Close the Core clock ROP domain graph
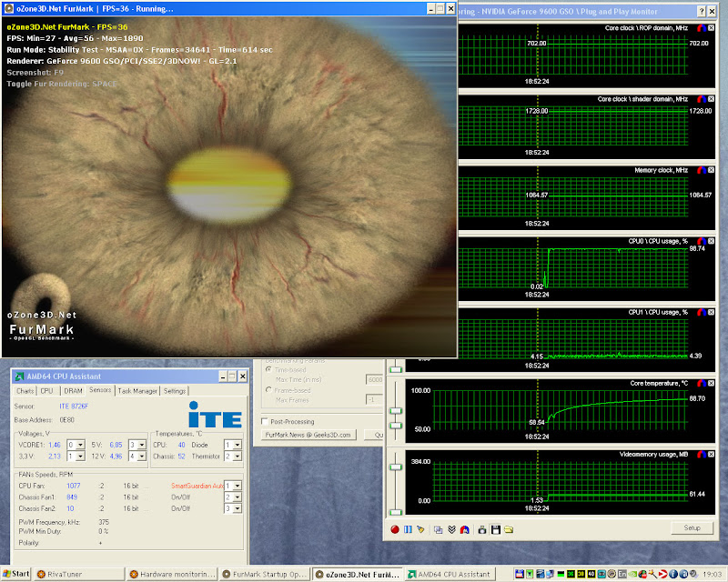Screen dimensions: 728x582 (x=711, y=28)
